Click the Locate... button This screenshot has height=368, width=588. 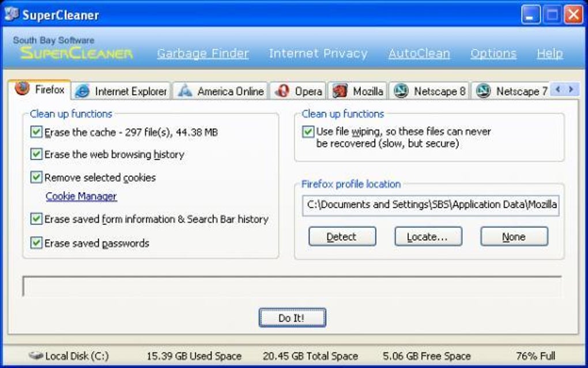(428, 236)
